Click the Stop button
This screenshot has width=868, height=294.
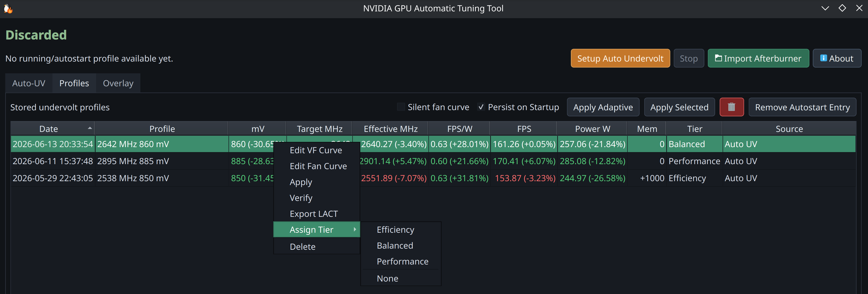pyautogui.click(x=689, y=58)
